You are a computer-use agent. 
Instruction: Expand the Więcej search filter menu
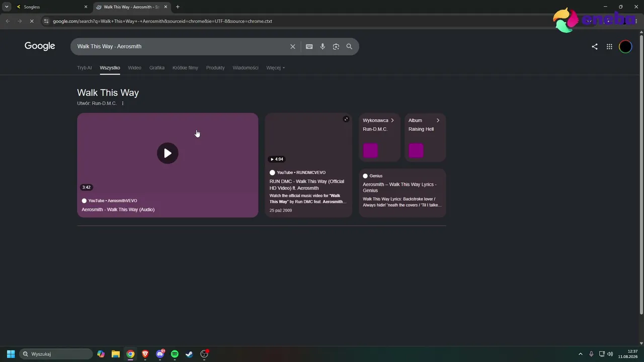click(x=276, y=68)
